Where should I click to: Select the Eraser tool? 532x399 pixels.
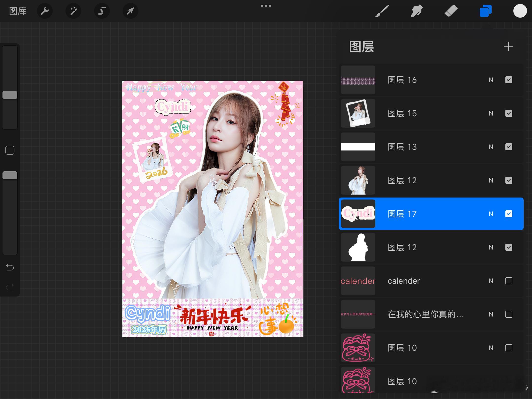[451, 11]
